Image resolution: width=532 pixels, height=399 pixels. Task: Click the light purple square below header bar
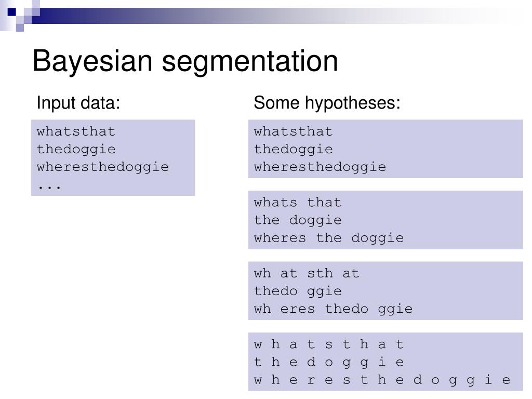pyautogui.click(x=20, y=28)
